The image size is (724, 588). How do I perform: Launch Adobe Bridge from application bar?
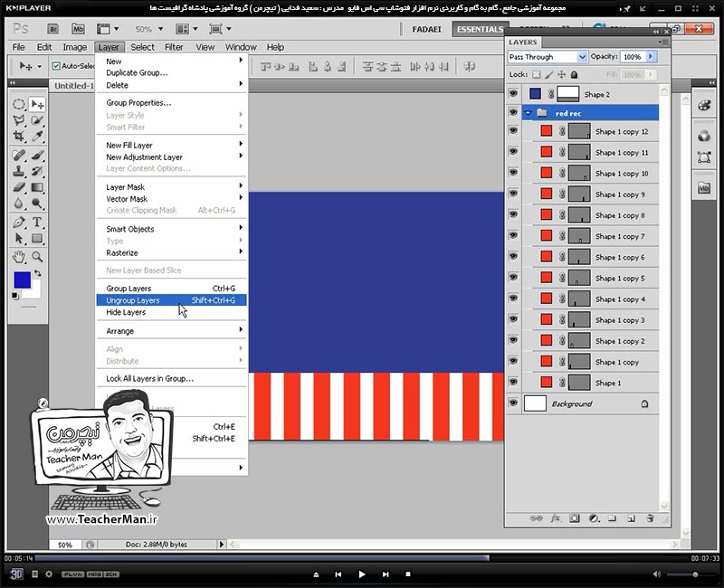click(53, 29)
